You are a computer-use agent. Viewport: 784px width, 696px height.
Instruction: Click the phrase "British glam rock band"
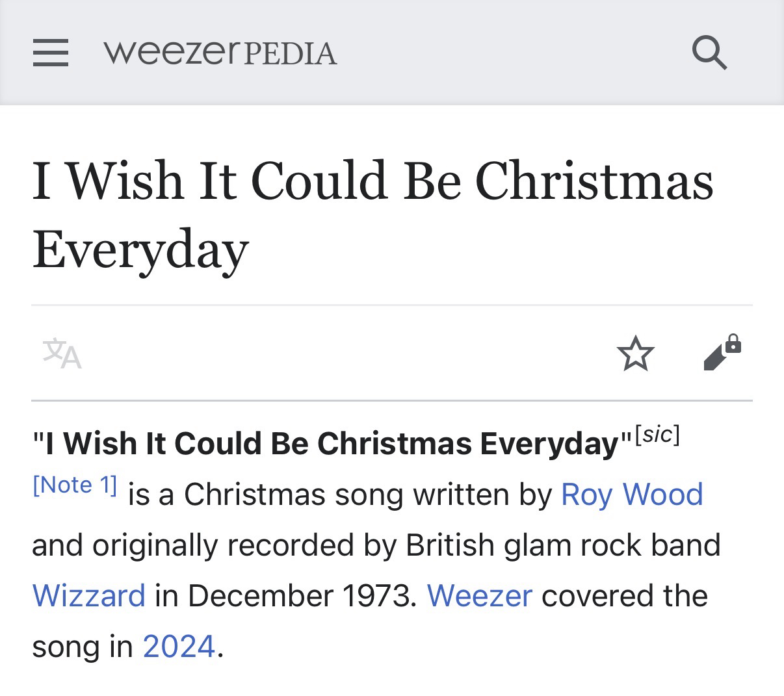click(x=563, y=545)
